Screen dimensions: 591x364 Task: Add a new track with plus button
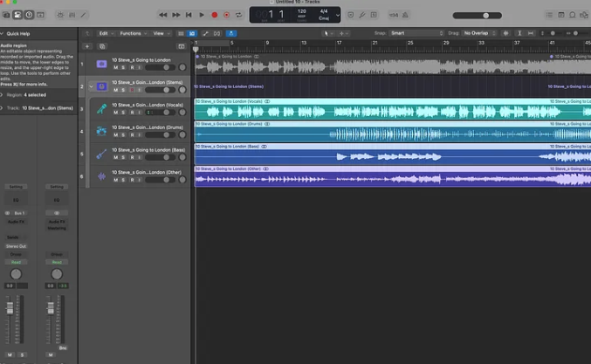pyautogui.click(x=87, y=46)
